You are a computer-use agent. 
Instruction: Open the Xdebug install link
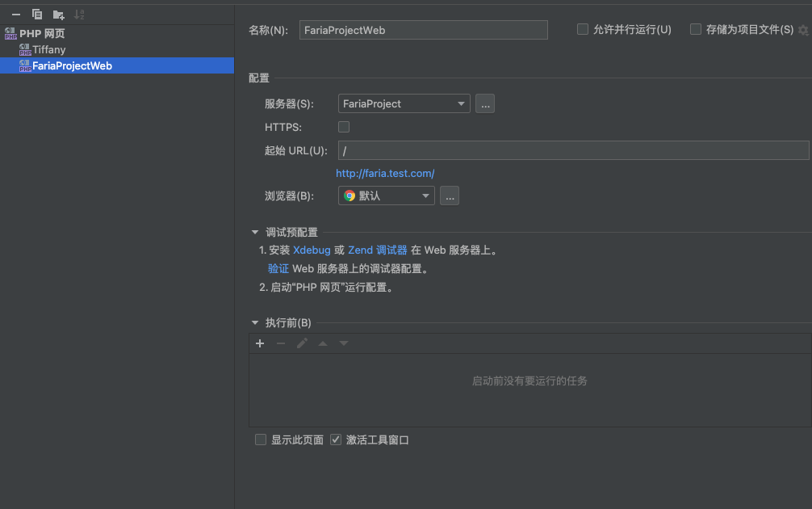click(312, 250)
